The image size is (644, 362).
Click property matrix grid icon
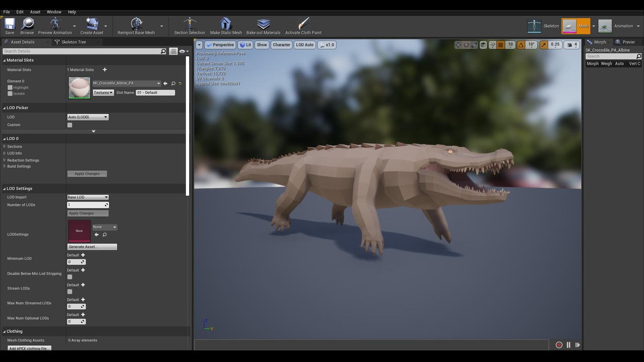pos(173,51)
